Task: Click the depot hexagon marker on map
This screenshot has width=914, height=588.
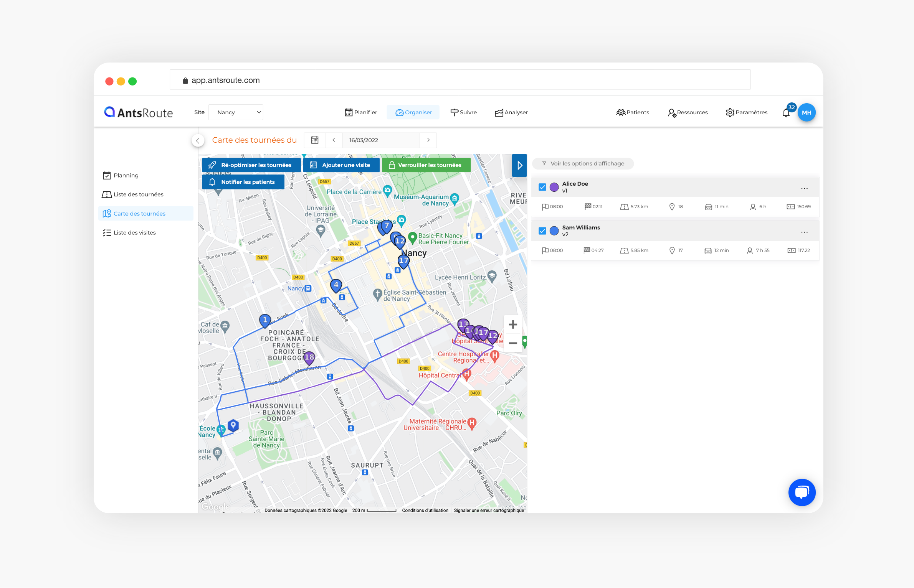Action: pyautogui.click(x=233, y=425)
